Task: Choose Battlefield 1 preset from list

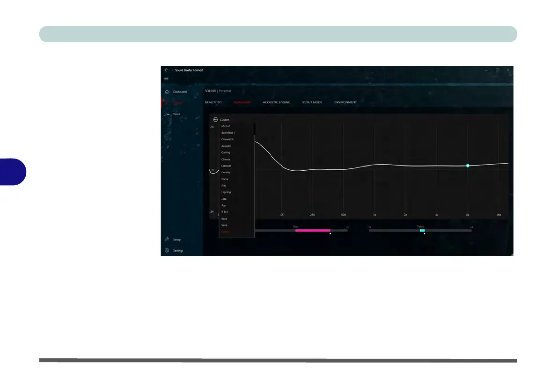Action: pos(228,133)
